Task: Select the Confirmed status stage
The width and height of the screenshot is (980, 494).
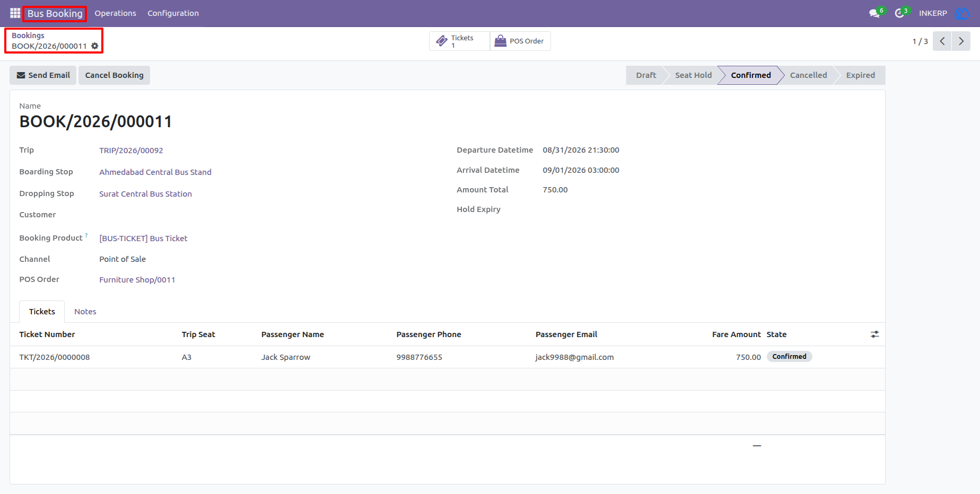Action: pyautogui.click(x=751, y=75)
